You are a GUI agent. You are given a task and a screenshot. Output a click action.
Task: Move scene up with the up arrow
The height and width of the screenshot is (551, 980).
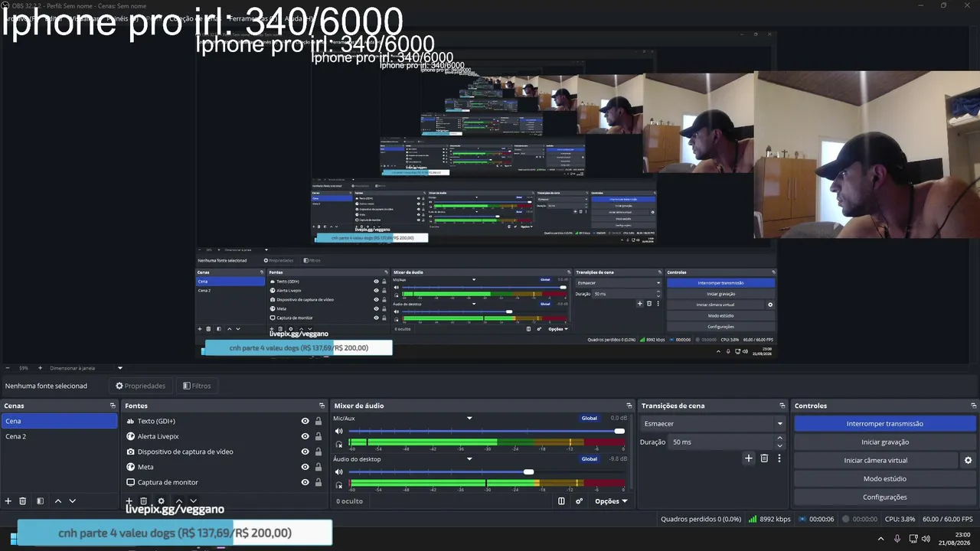pyautogui.click(x=58, y=501)
